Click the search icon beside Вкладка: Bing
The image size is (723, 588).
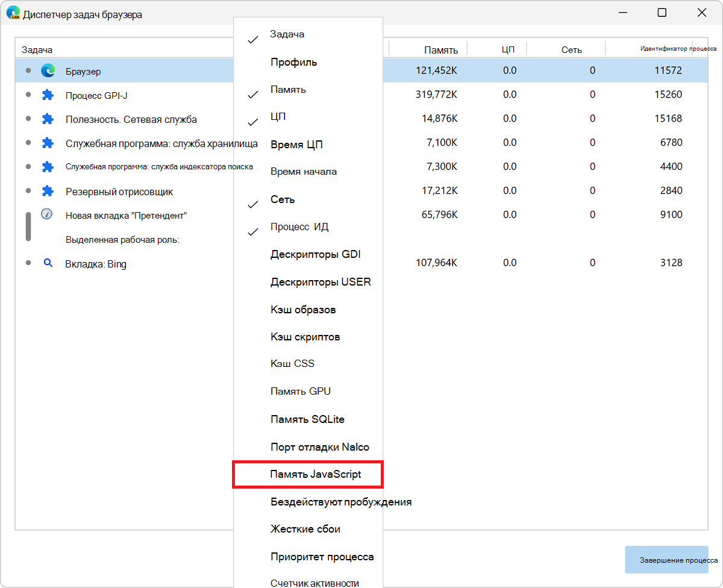tap(48, 263)
